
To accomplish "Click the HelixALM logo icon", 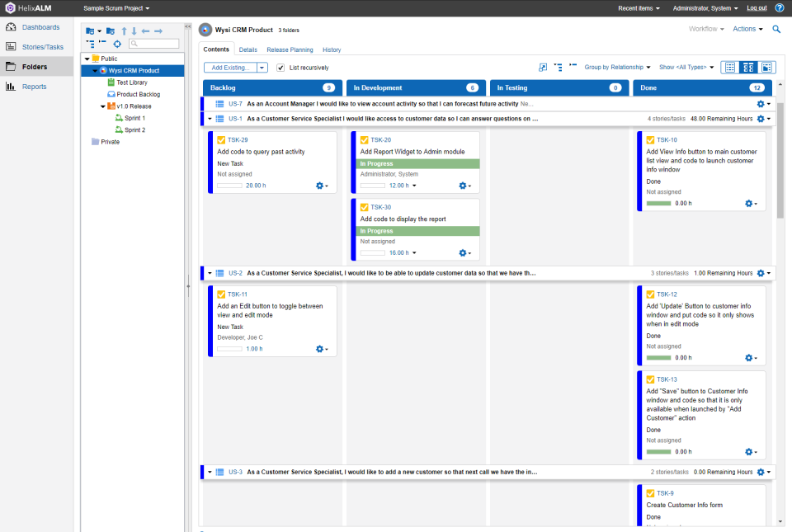I will (x=10, y=8).
